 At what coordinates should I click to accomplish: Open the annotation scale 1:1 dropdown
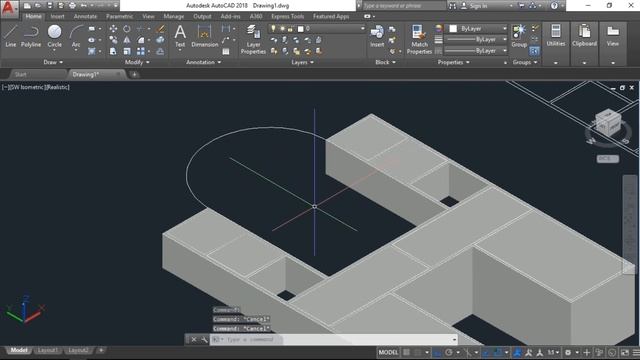[x=553, y=352]
